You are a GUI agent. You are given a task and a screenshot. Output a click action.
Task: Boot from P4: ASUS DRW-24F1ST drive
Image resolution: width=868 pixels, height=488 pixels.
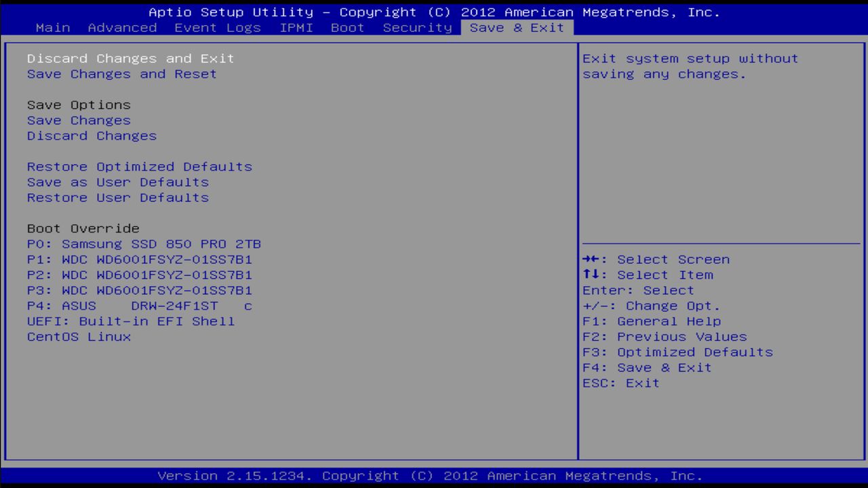point(140,306)
